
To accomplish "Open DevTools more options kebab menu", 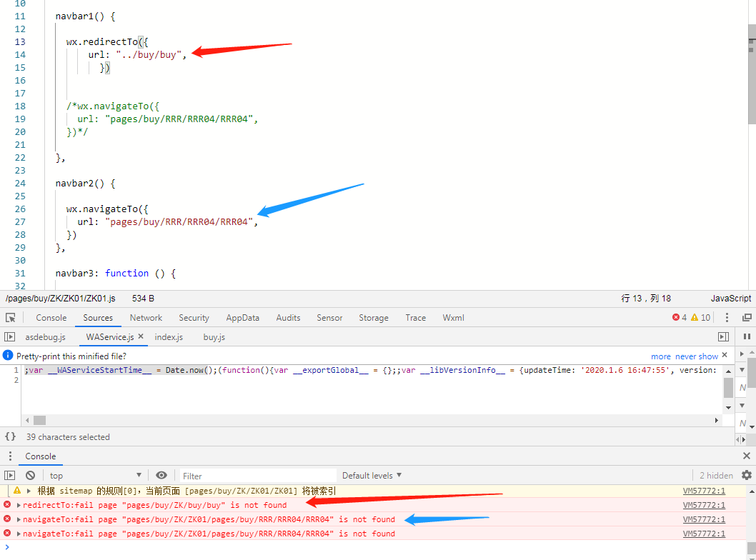I will (x=727, y=318).
